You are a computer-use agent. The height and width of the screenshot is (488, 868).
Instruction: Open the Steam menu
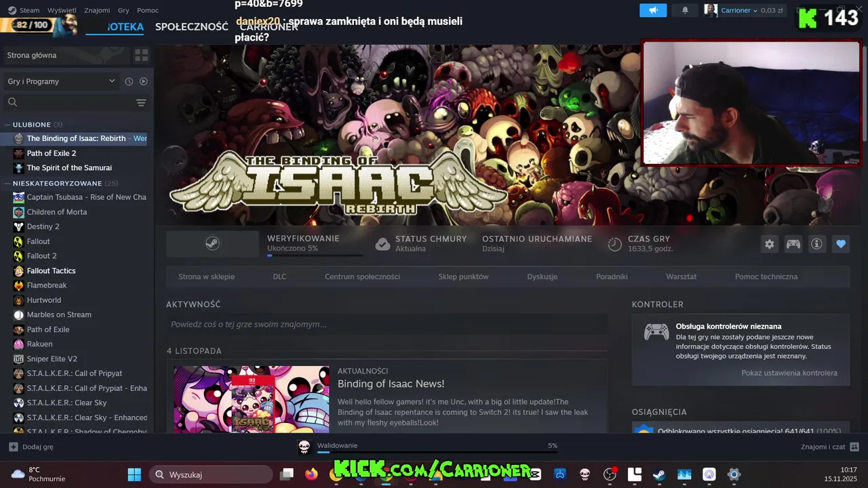(24, 10)
